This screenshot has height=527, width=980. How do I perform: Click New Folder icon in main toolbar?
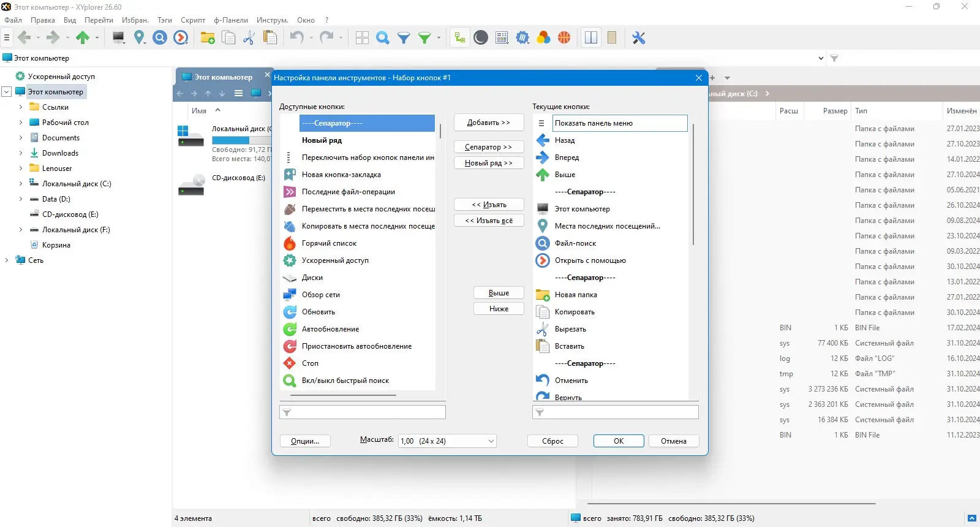tap(208, 38)
